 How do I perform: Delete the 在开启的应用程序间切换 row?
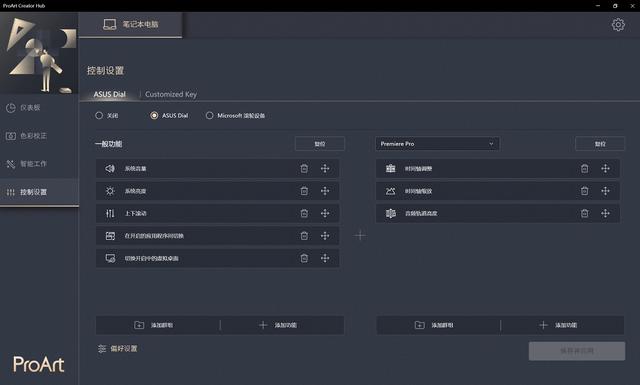pos(304,236)
